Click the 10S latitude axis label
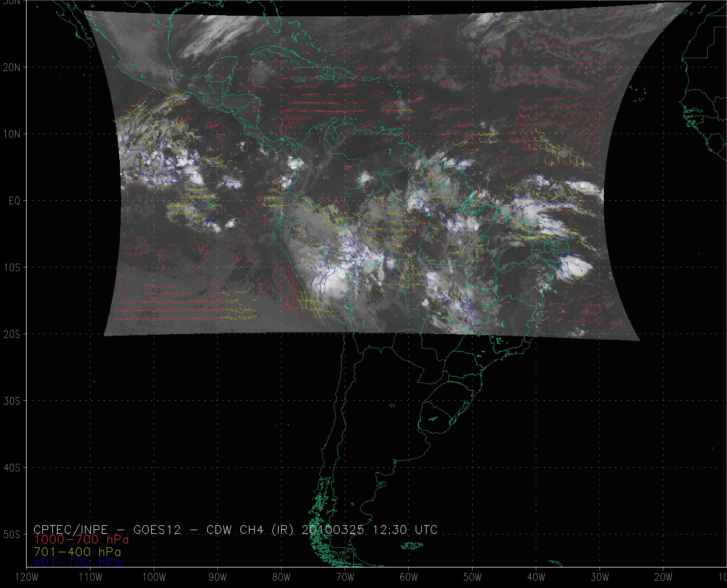Image resolution: width=727 pixels, height=588 pixels. coord(12,268)
